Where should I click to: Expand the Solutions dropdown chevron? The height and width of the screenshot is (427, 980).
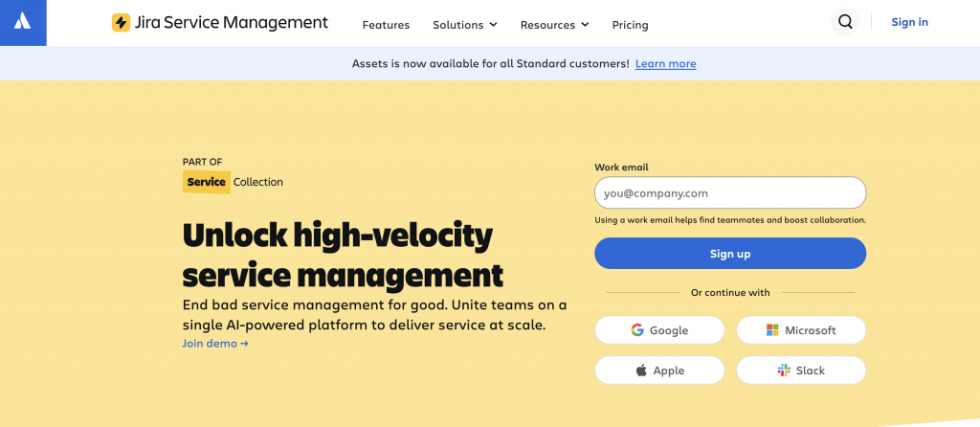click(493, 24)
